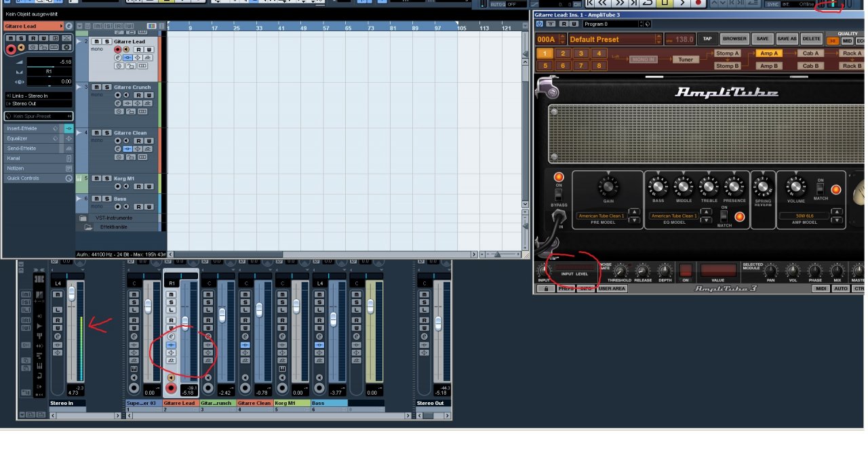Screen dimensions: 868x470
Task: Open Kein Spur-Preset dropdown in inspector
Action: tap(39, 116)
